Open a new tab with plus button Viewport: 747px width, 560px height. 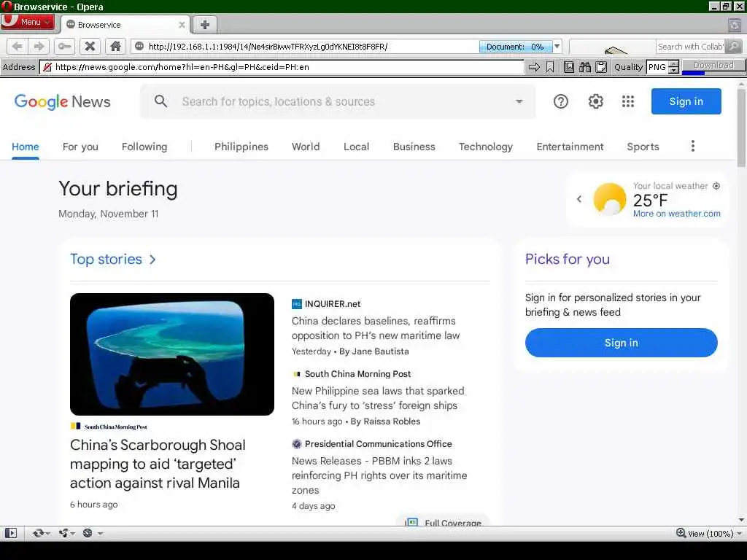[204, 25]
